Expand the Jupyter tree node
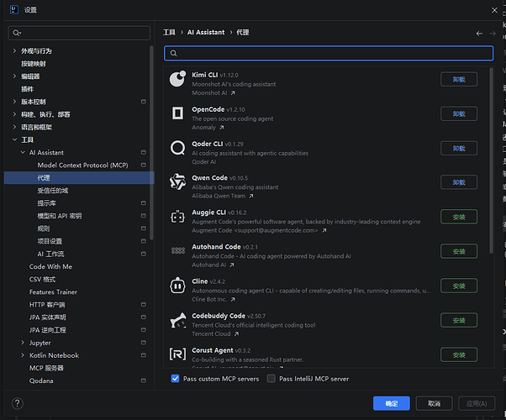 click(23, 343)
